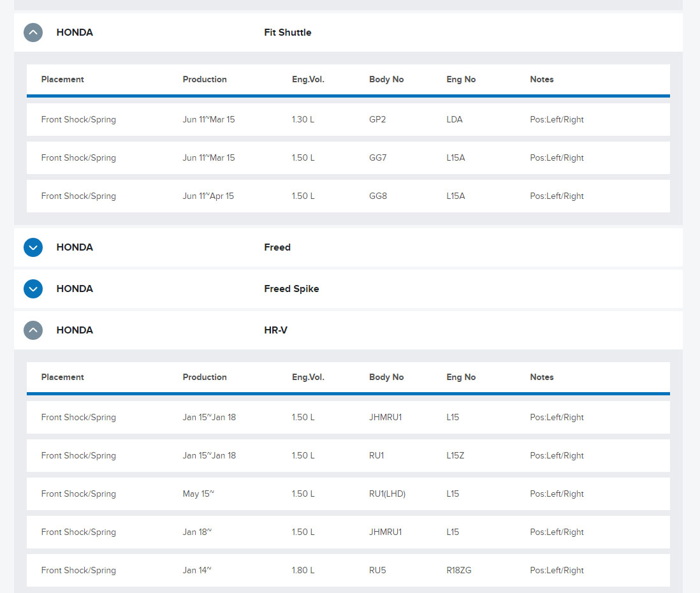The width and height of the screenshot is (700, 593).
Task: Click Body No header in Fit Shuttle table
Action: (386, 80)
